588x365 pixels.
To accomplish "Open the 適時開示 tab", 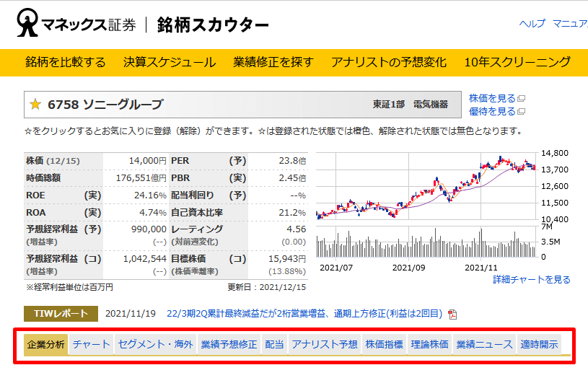I will pos(539,344).
